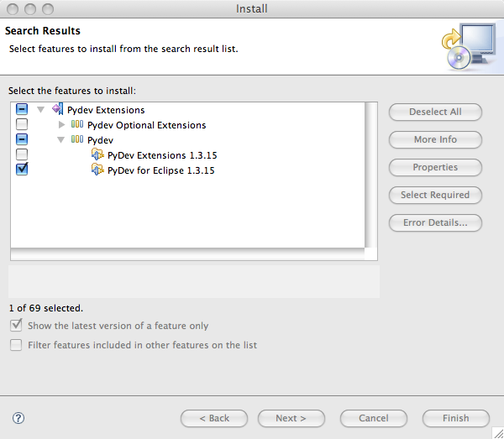The height and width of the screenshot is (439, 504).
Task: Open More Info for the feature
Action: (435, 139)
